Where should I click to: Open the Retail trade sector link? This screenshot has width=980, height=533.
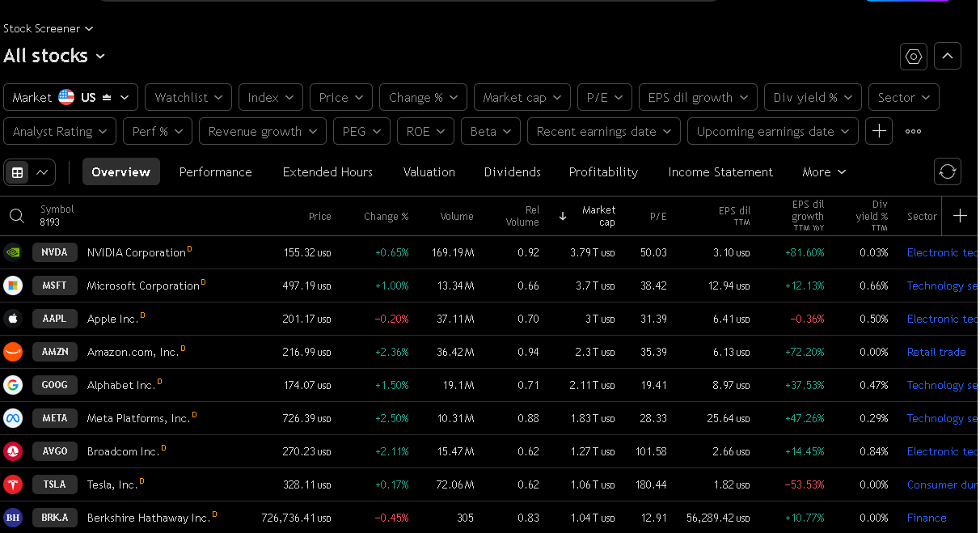click(936, 352)
